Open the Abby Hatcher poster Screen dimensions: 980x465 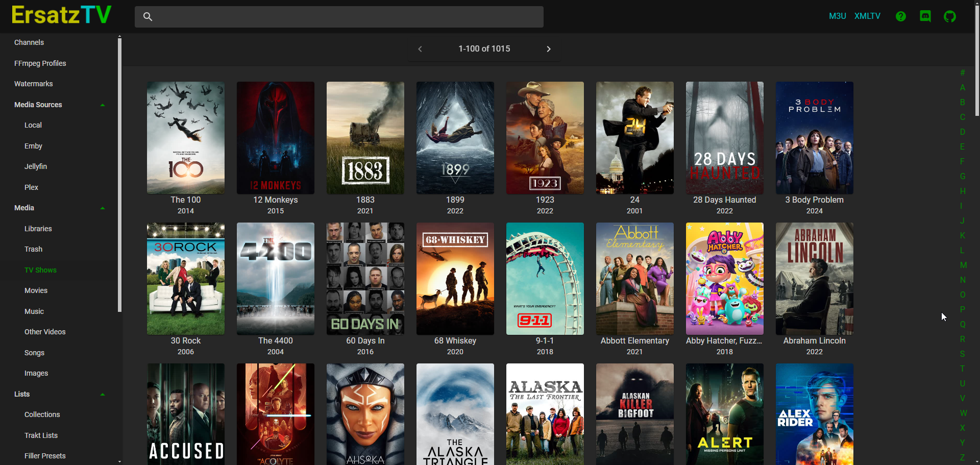point(725,279)
